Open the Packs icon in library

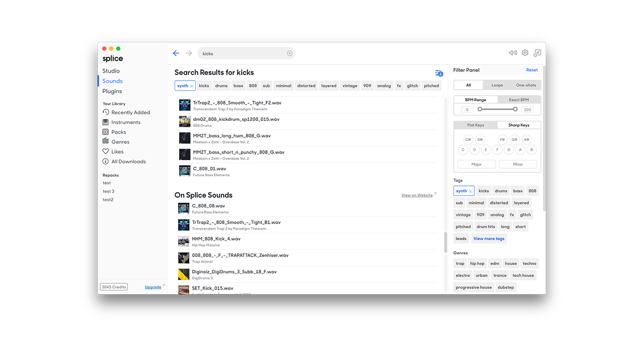[x=106, y=132]
